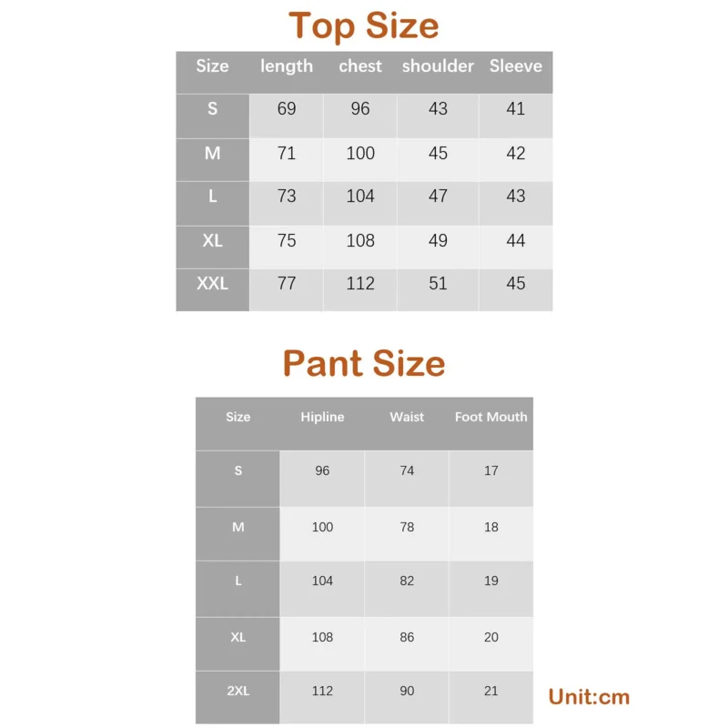
Task: Select the "Foot Mouth" column header
Action: point(491,417)
